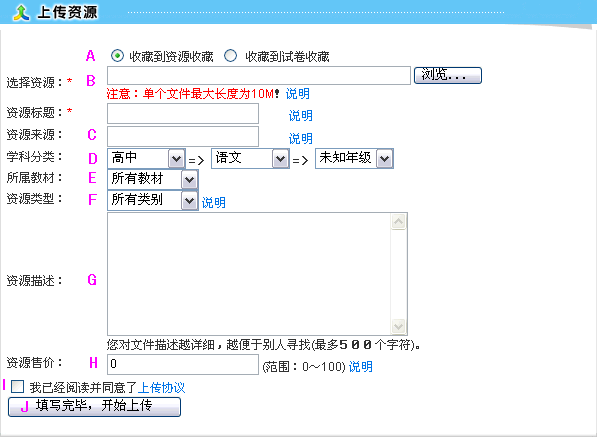Screen dimensions: 597x437
Task: Select 收藏到资源收藏 radio button
Action: (117, 56)
